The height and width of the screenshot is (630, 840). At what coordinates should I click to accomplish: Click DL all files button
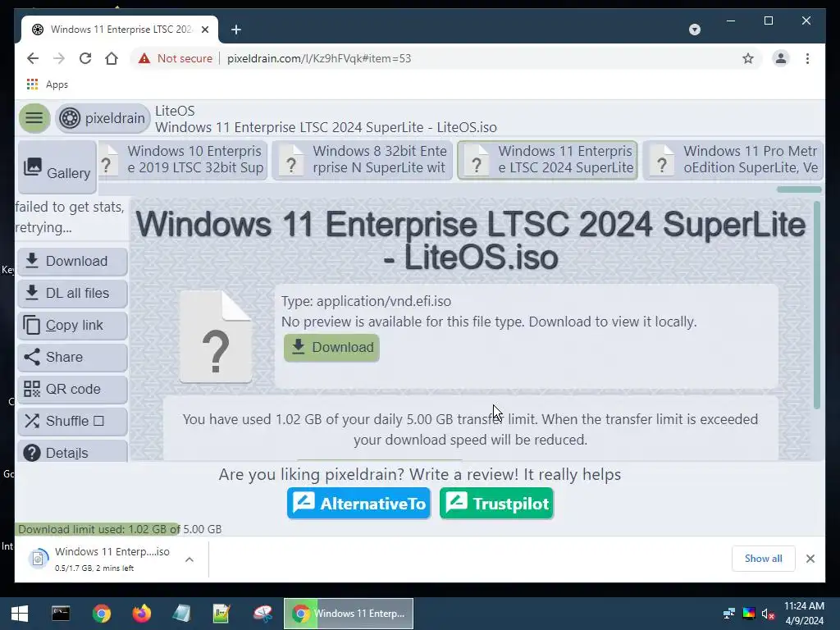(72, 293)
